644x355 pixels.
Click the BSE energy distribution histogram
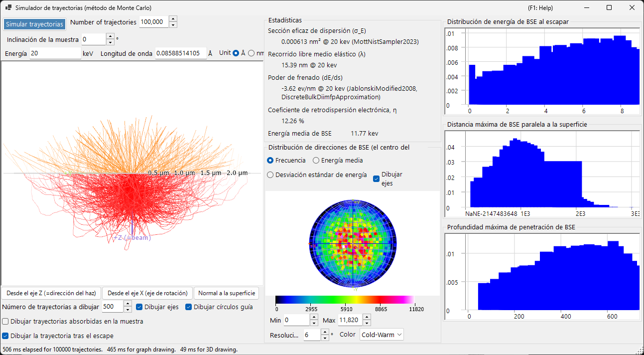click(542, 71)
